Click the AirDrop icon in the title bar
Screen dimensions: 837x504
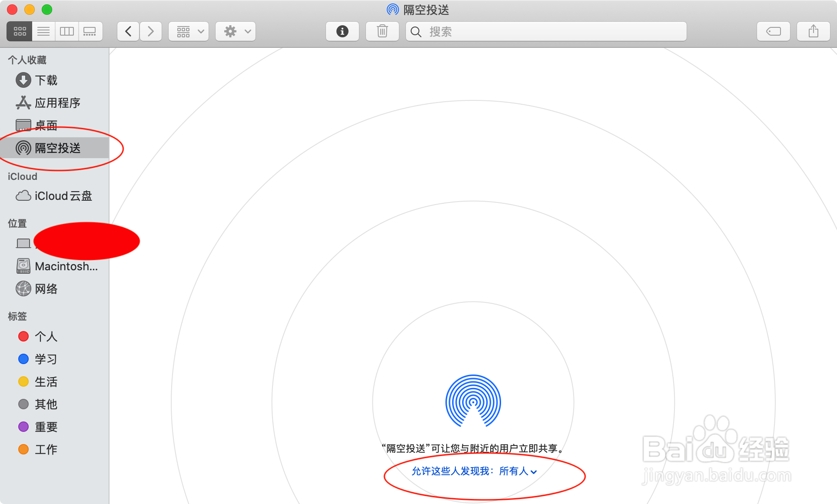pos(392,10)
